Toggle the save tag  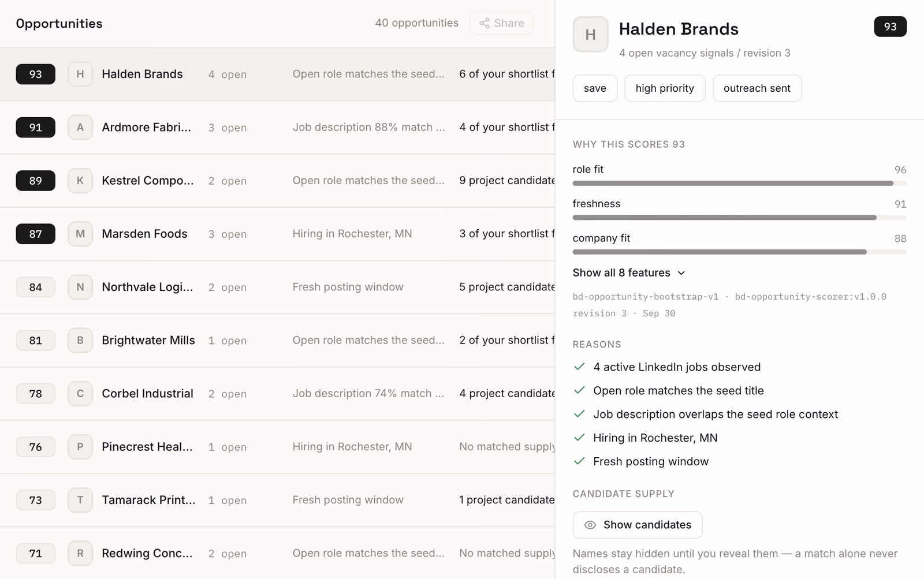click(595, 88)
